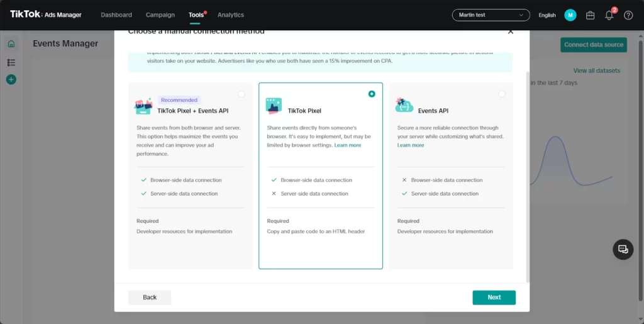Open the notifications bell
This screenshot has height=324, width=644.
(x=609, y=15)
